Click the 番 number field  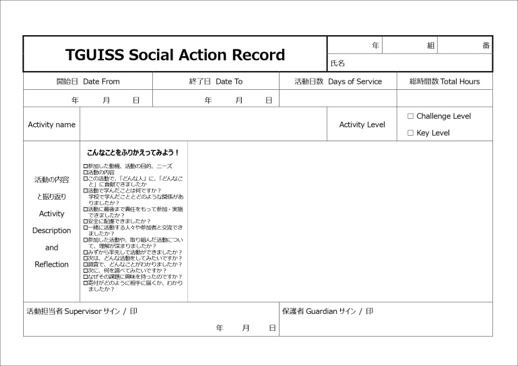[x=465, y=45]
